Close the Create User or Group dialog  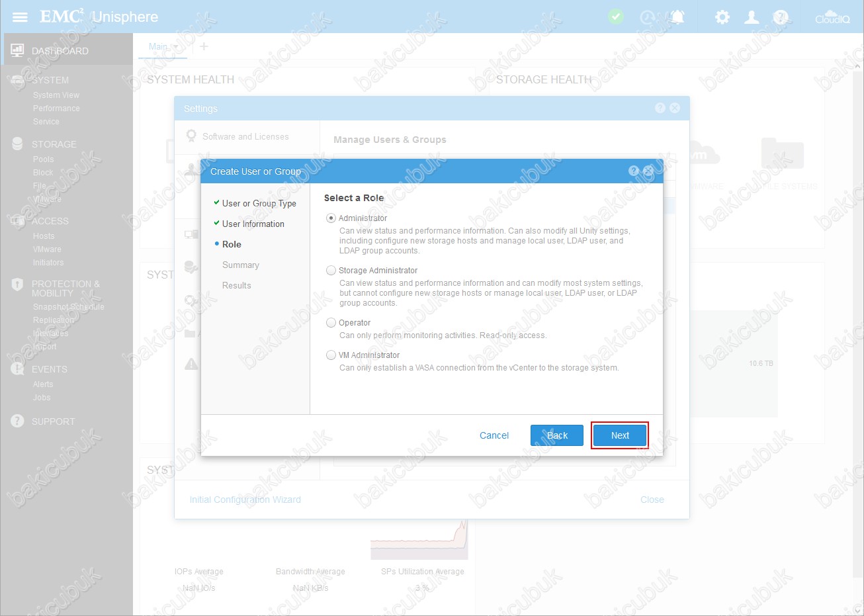(648, 171)
